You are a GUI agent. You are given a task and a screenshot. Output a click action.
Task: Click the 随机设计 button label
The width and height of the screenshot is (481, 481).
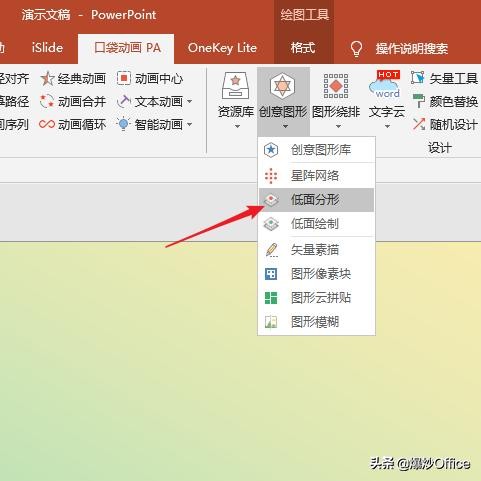pyautogui.click(x=454, y=125)
